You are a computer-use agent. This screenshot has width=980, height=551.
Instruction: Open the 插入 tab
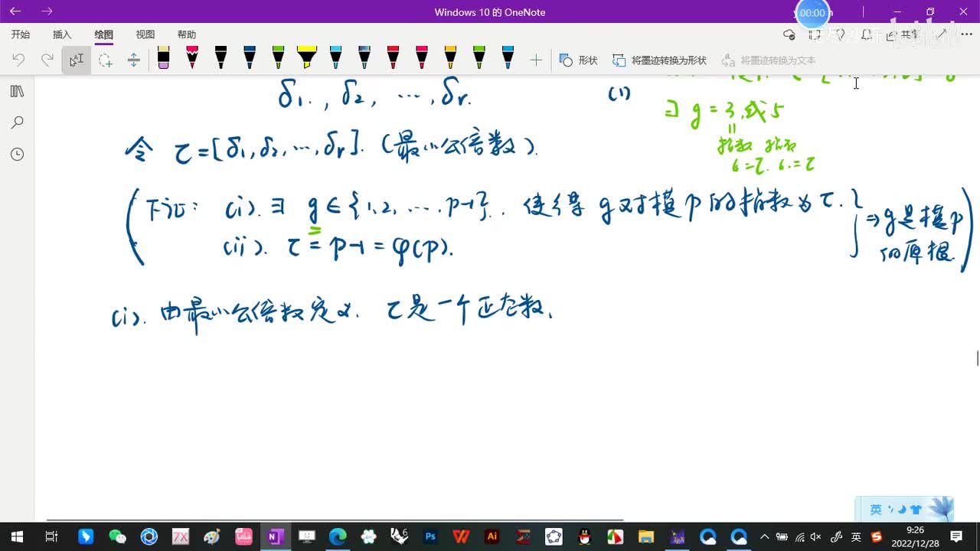tap(62, 34)
